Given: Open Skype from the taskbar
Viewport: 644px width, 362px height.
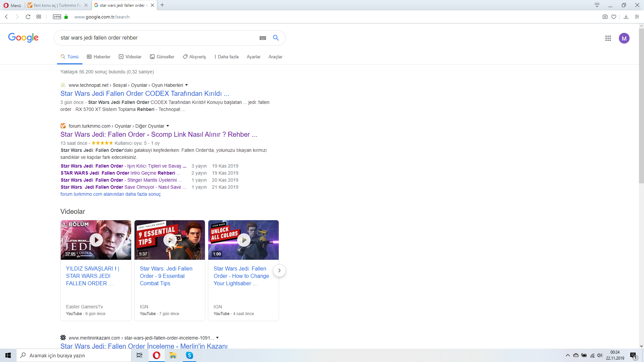Looking at the screenshot, I should [x=190, y=355].
